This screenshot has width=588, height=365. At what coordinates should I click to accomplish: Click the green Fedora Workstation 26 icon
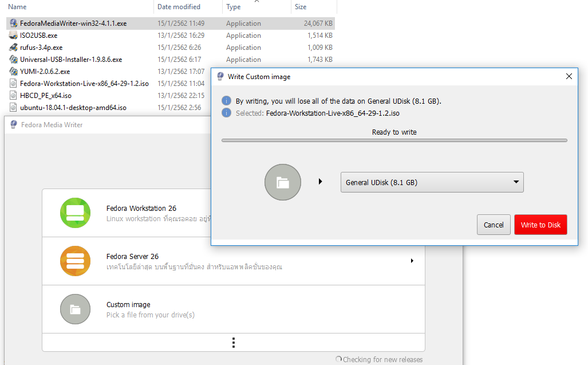point(75,213)
